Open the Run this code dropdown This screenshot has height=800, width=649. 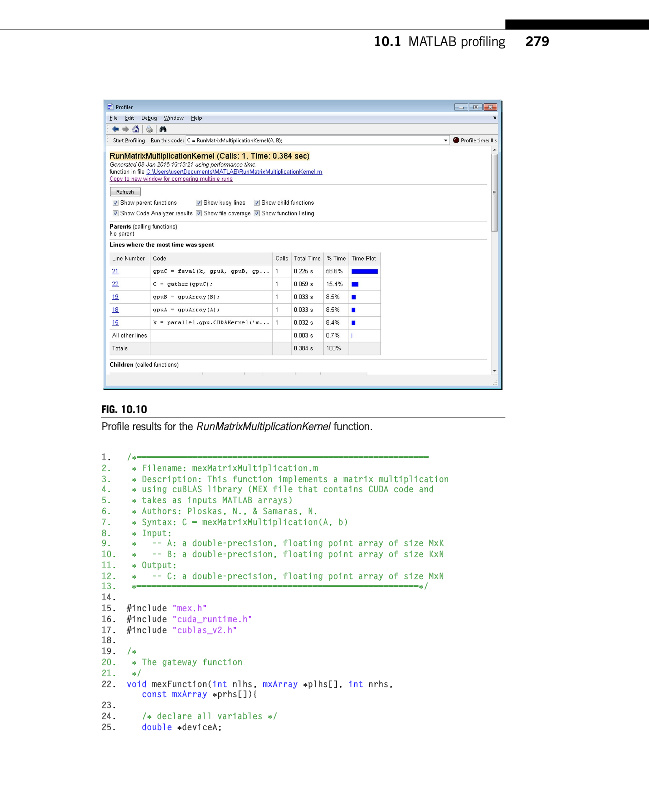click(x=445, y=141)
